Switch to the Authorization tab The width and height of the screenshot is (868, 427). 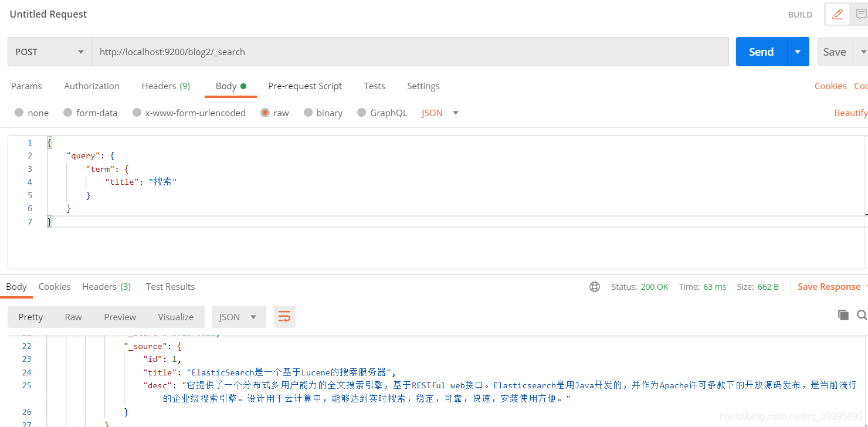pyautogui.click(x=91, y=86)
